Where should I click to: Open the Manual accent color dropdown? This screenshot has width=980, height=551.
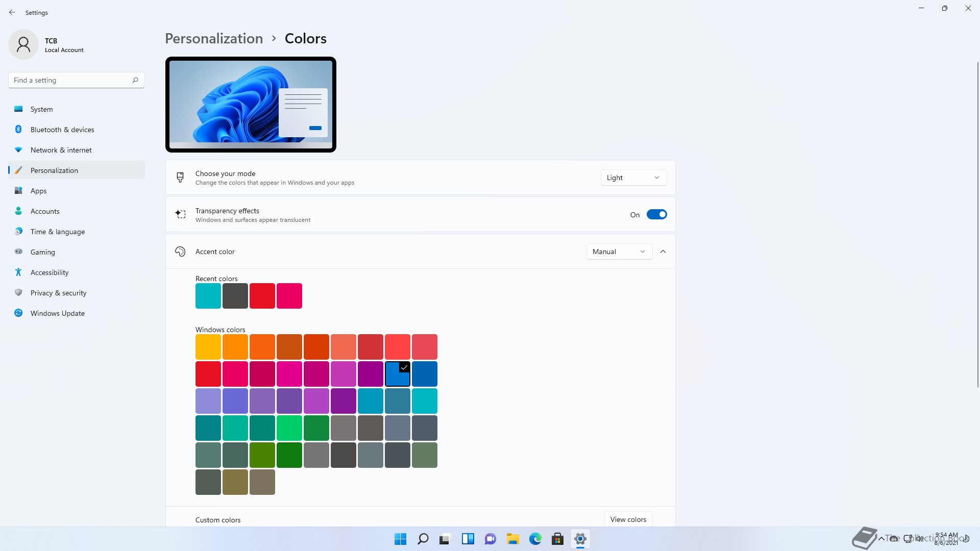pyautogui.click(x=619, y=252)
